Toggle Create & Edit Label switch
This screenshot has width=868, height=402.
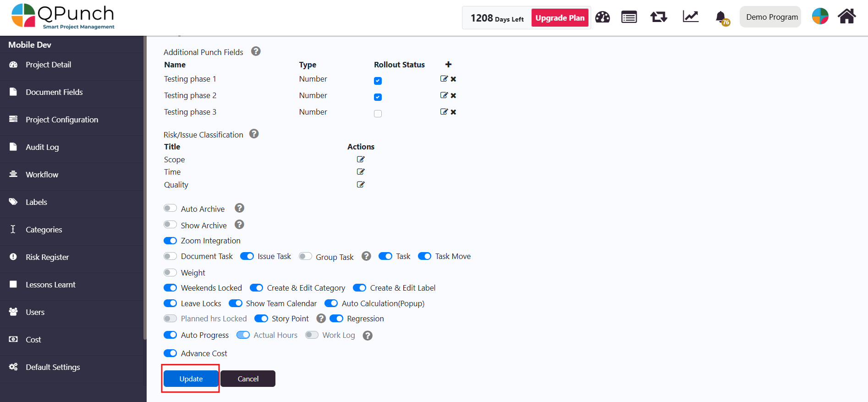coord(359,288)
